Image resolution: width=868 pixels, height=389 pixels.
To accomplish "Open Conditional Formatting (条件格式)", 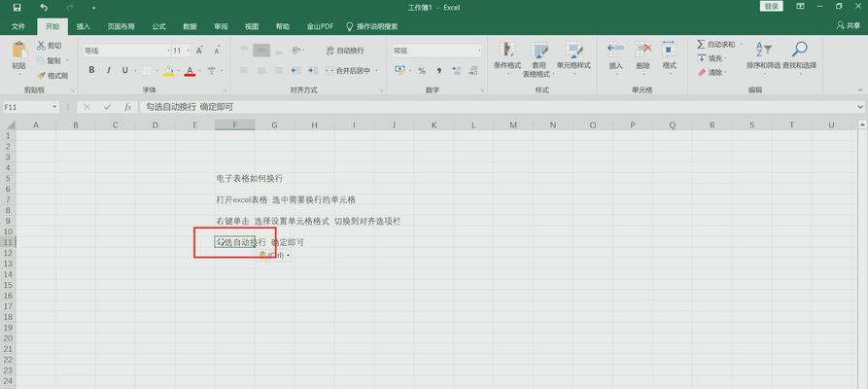I will click(x=507, y=54).
